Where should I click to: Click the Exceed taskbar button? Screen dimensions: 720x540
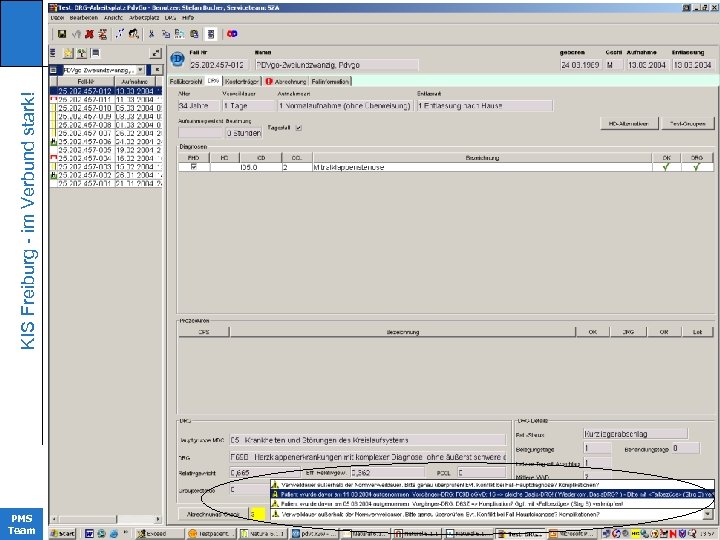pyautogui.click(x=159, y=534)
